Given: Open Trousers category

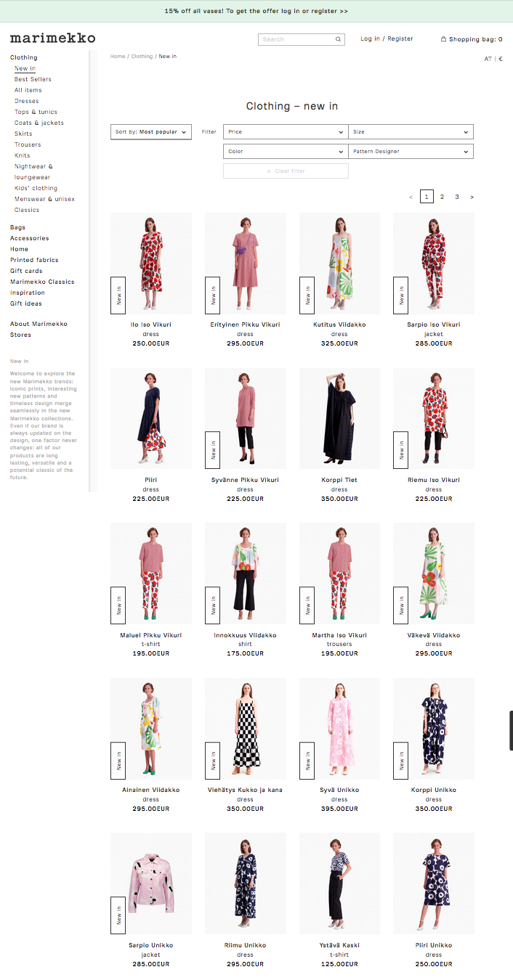Looking at the screenshot, I should (x=28, y=144).
